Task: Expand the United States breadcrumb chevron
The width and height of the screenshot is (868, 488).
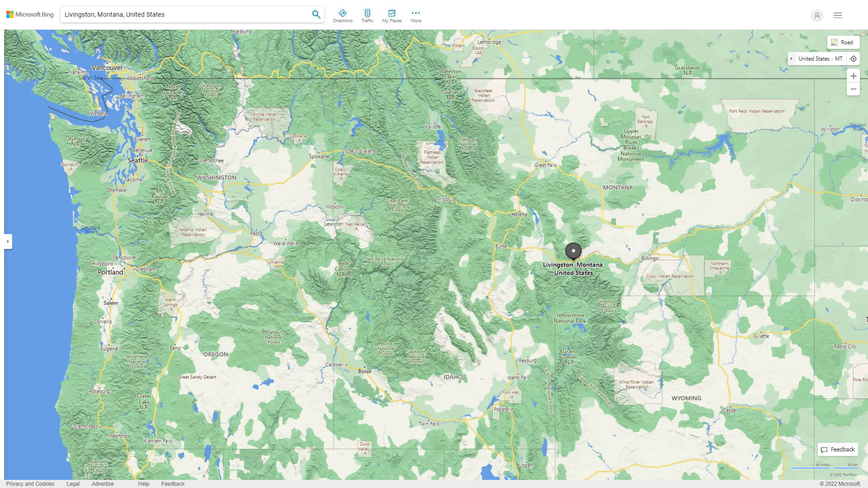Action: 792,58
